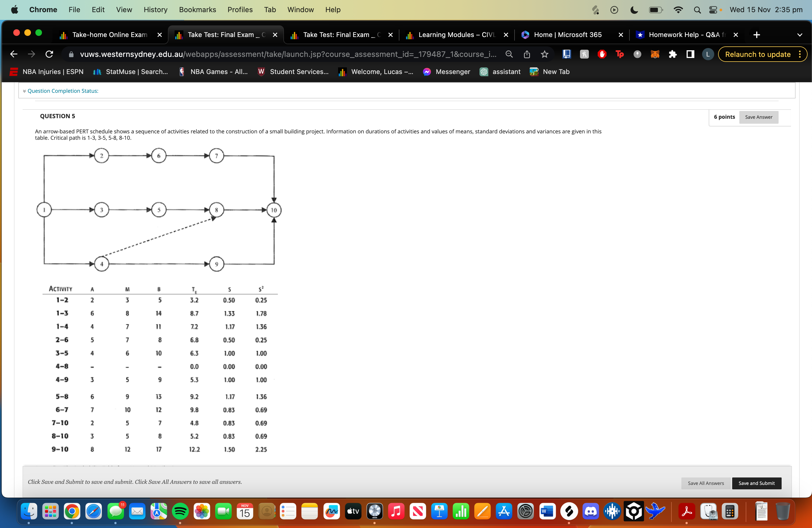Click Relaunch to update

point(757,54)
